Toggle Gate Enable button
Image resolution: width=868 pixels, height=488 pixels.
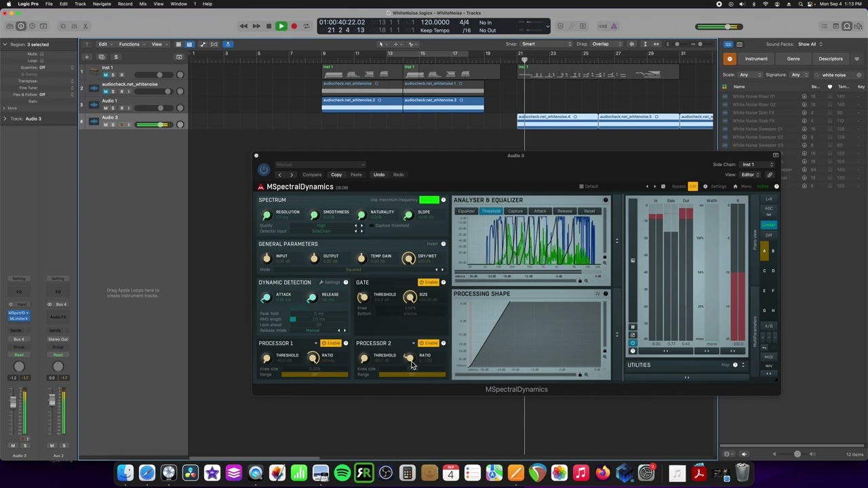coord(429,283)
